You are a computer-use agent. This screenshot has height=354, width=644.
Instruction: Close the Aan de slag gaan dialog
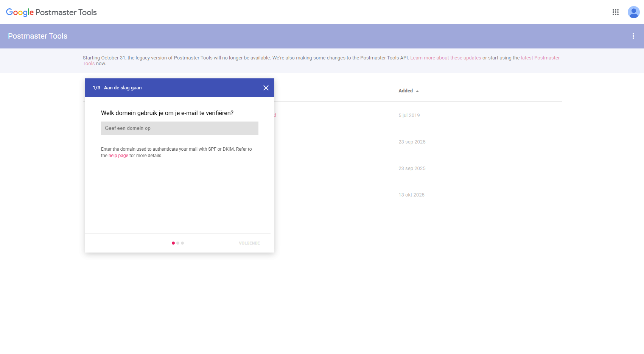[265, 87]
